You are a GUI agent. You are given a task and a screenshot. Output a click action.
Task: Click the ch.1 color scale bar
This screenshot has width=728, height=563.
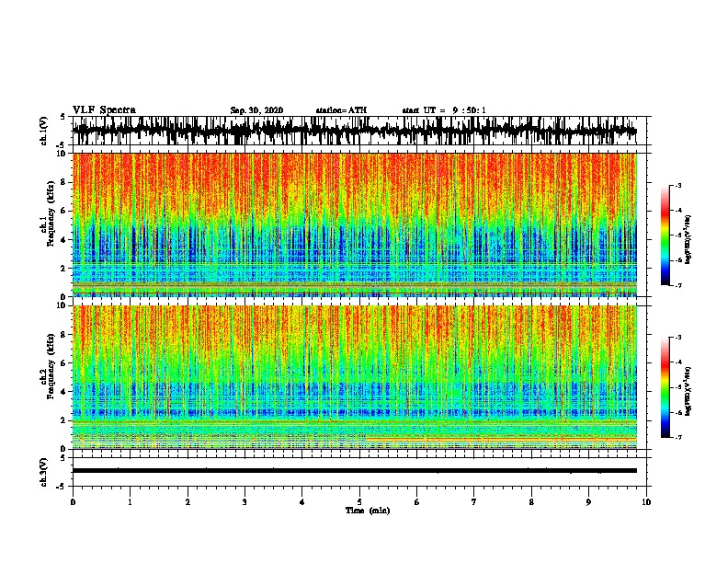665,236
